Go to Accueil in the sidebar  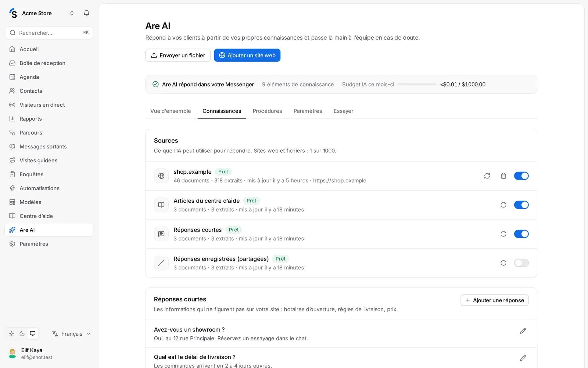49,49
